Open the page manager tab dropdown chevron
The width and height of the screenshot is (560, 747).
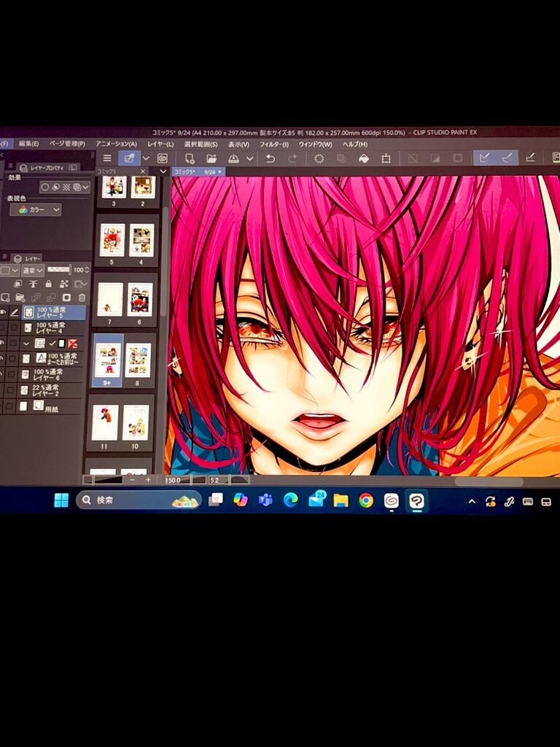[x=163, y=171]
